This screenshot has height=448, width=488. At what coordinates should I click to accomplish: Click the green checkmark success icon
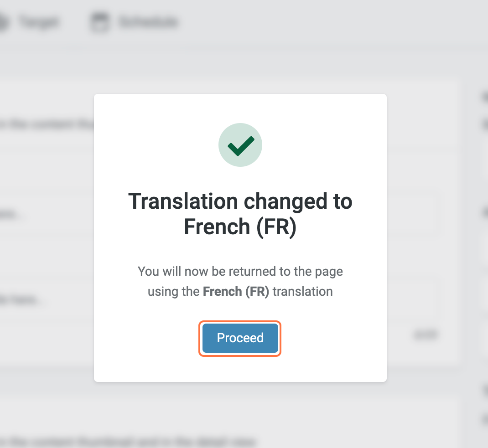pyautogui.click(x=240, y=146)
